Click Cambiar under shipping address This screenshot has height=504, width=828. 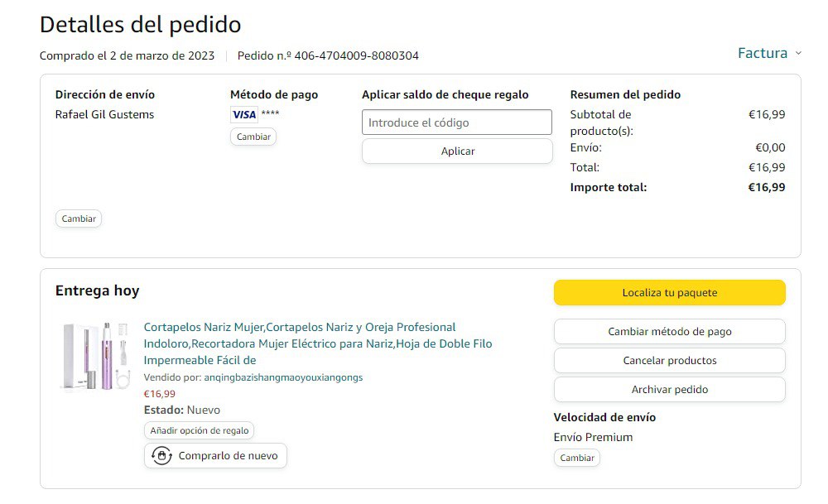79,219
